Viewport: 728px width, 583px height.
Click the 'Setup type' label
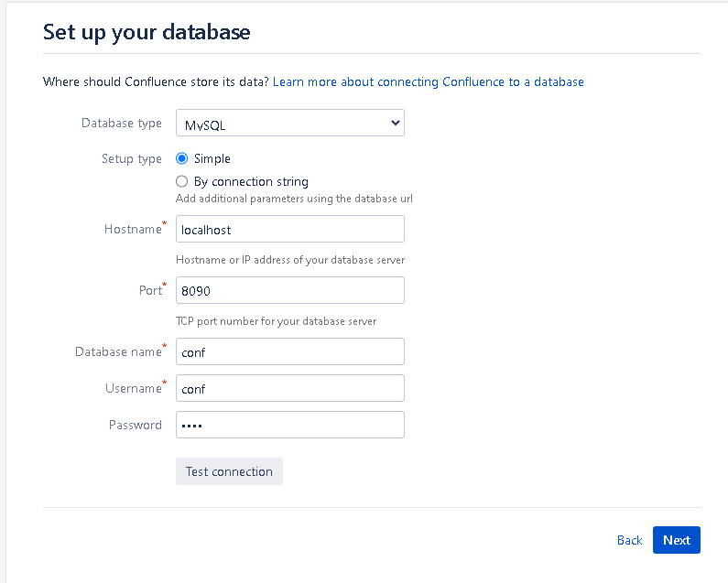[x=132, y=159]
